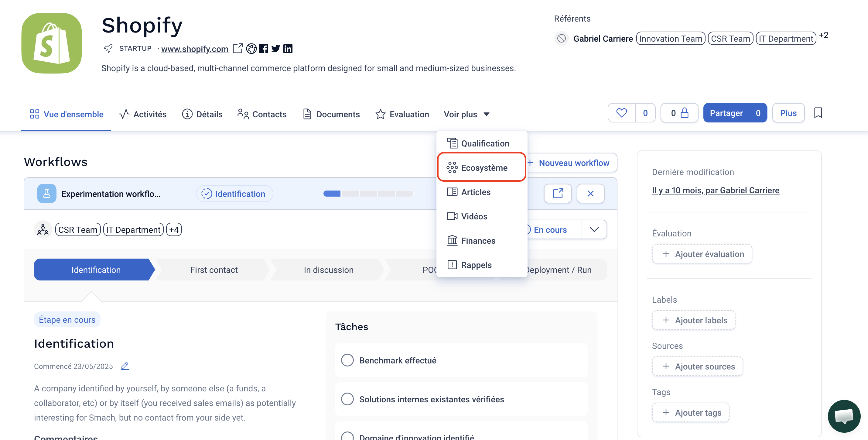Click the Gabriel Carriere référent name
This screenshot has height=440, width=868.
pyautogui.click(x=603, y=39)
